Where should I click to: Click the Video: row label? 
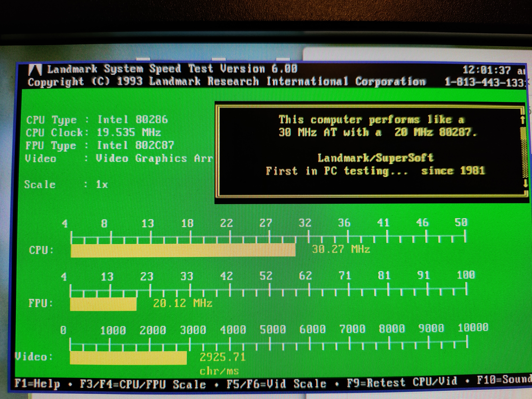33,357
